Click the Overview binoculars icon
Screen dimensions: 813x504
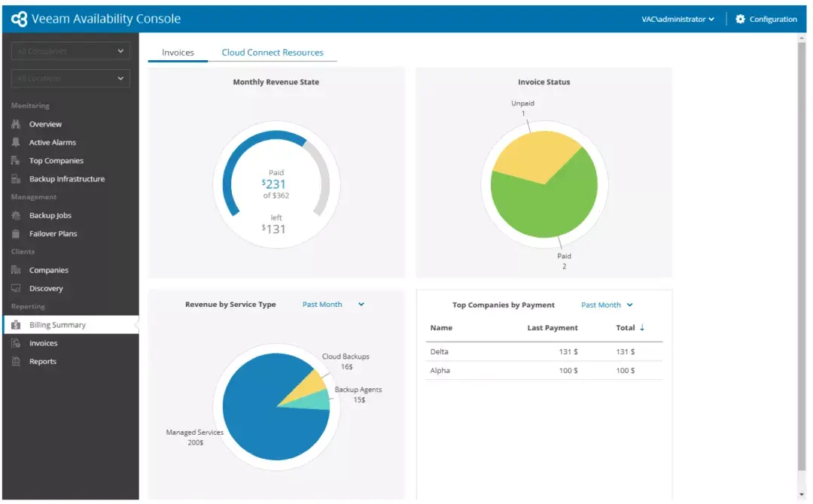point(16,124)
